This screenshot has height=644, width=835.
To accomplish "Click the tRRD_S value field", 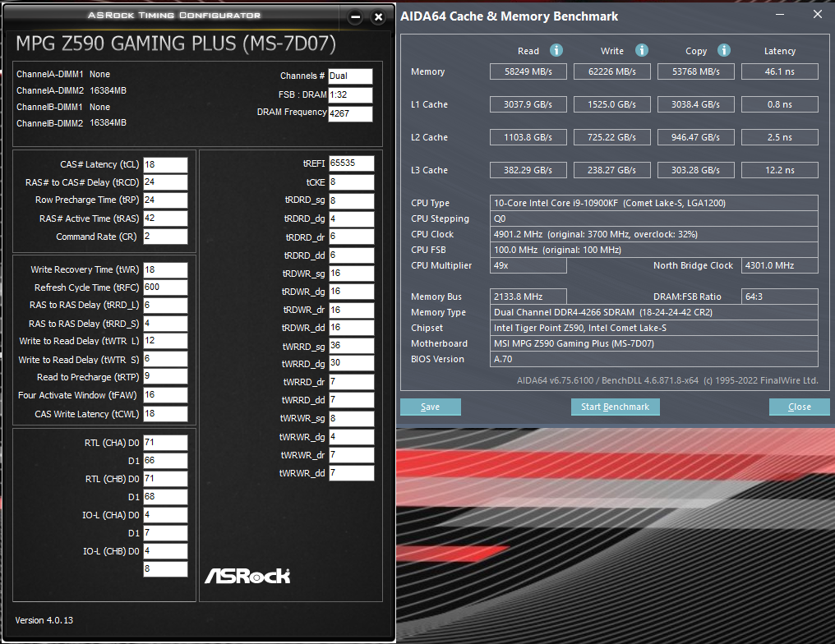I will (x=166, y=324).
